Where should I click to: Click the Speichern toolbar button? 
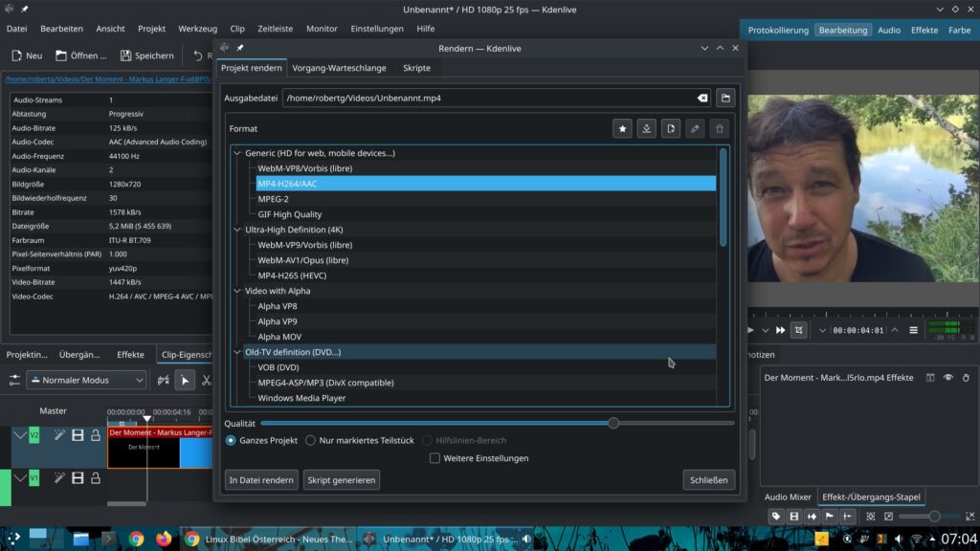(146, 55)
